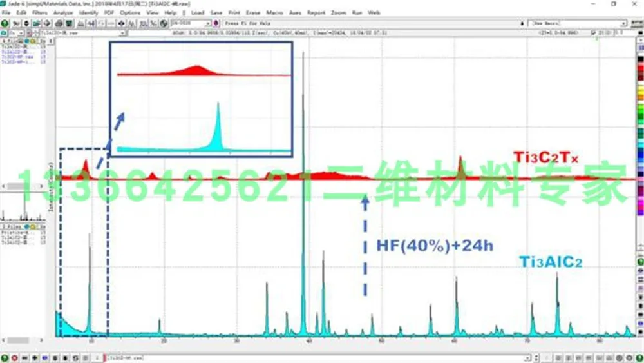
Task: Expand the bottom file name dropdown
Action: (527, 358)
